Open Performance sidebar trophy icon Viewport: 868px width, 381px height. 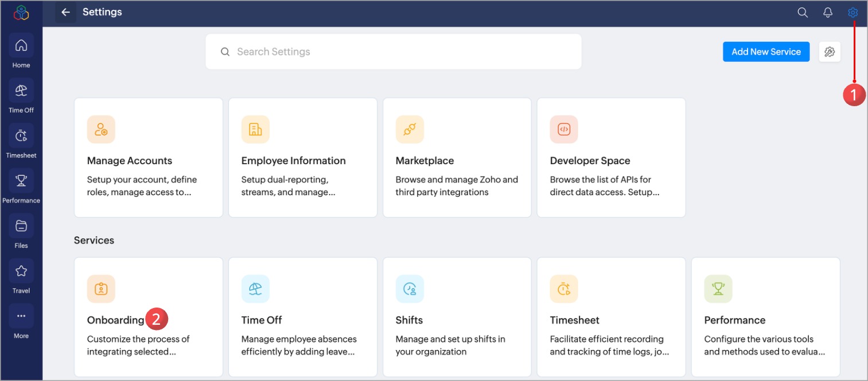click(x=21, y=181)
